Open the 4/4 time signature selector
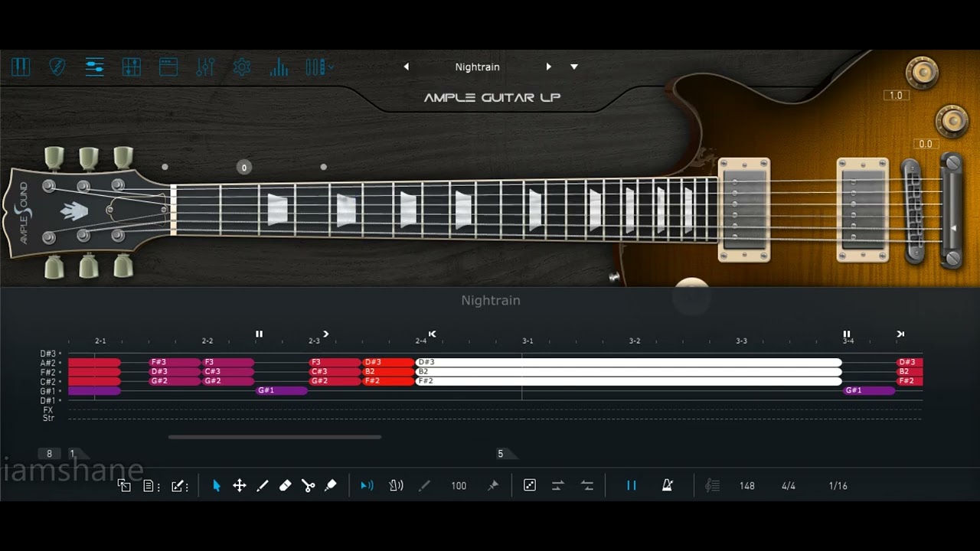This screenshot has height=551, width=980. pyautogui.click(x=789, y=486)
